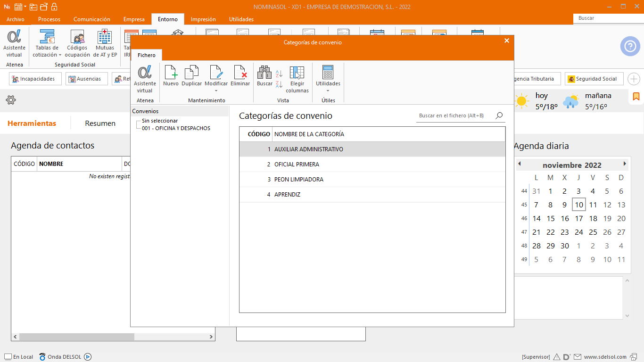Image resolution: width=644 pixels, height=362 pixels.
Task: Click the Seguridad Social shortcut button
Action: (x=594, y=79)
